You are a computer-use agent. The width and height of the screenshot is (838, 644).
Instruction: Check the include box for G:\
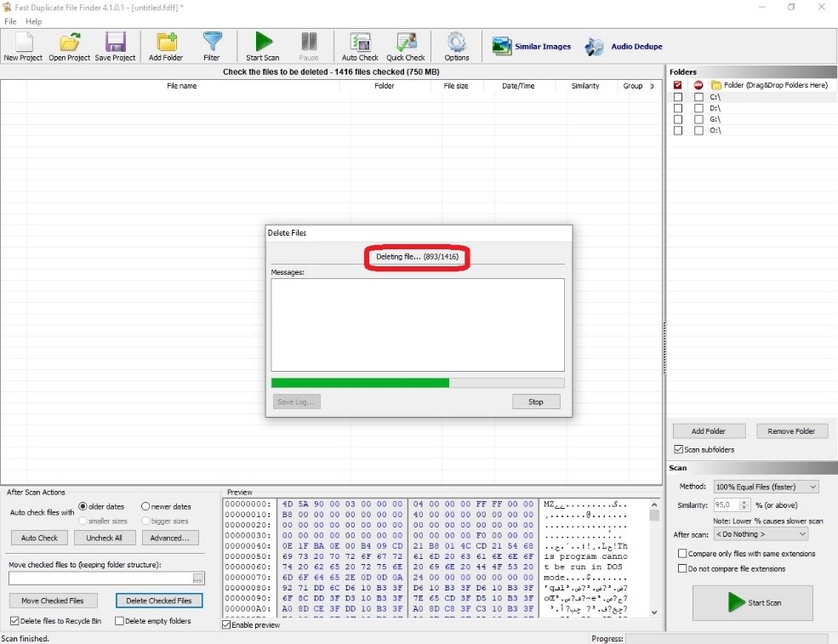point(678,119)
